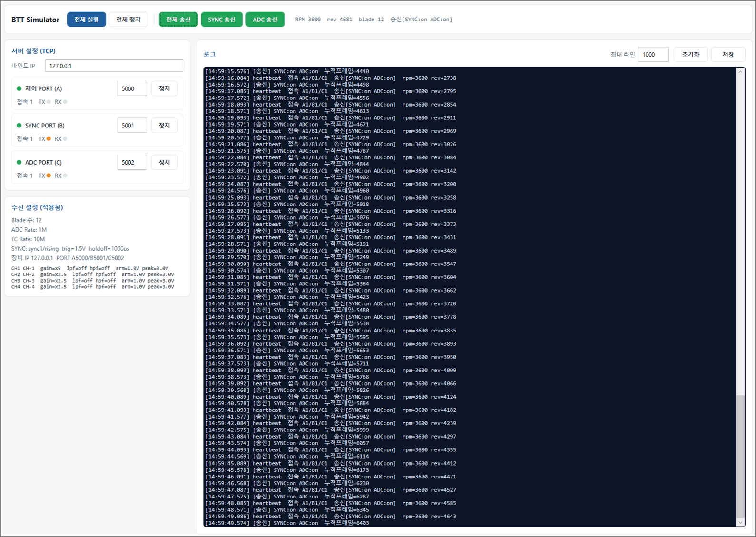Click the log line with 누적프레임=4440
The image size is (756, 537).
click(x=287, y=71)
